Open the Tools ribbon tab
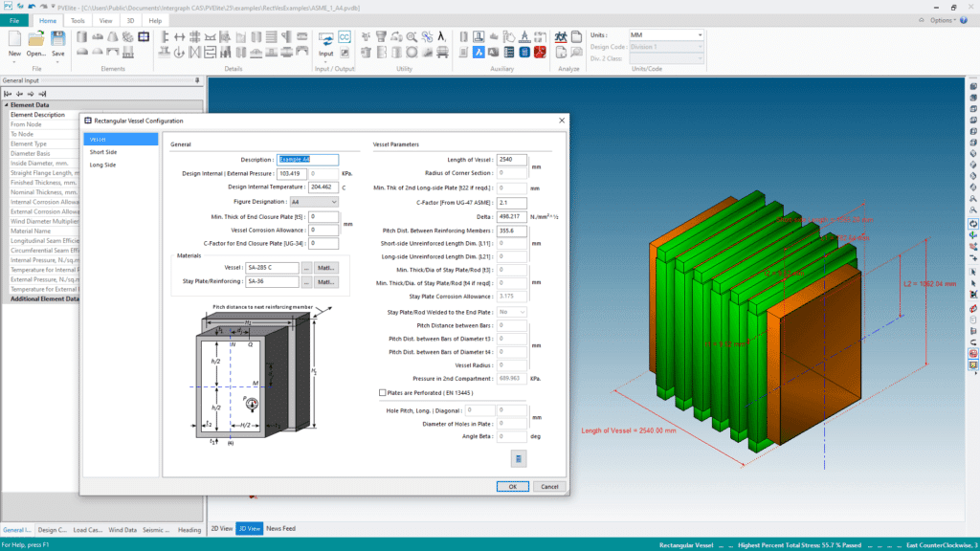Image resolution: width=980 pixels, height=551 pixels. [x=78, y=19]
